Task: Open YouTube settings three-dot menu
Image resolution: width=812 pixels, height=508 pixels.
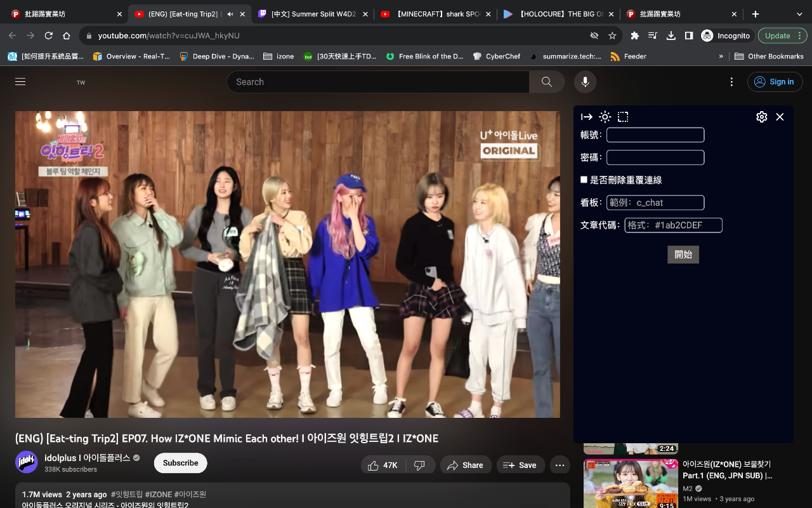Action: [731, 82]
